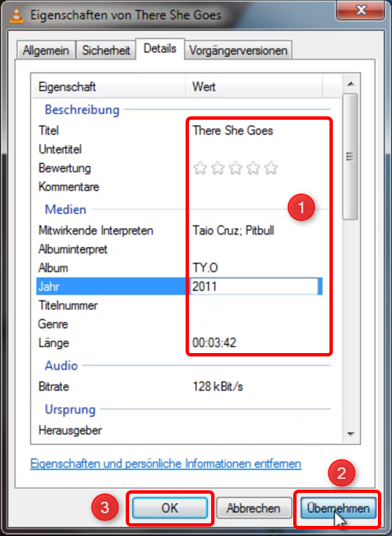Confirm with the OK button
Viewport: 392px width, 536px height.
pos(170,508)
